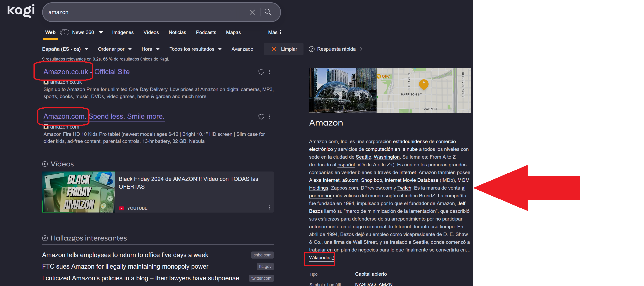Open three-dot menu for Amazon.co.uk result
644x286 pixels.
click(270, 72)
